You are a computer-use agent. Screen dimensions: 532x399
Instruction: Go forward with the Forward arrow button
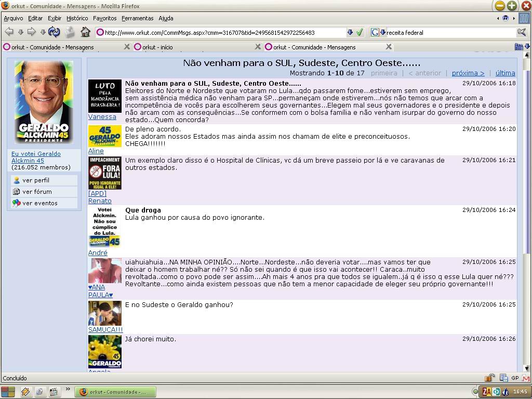32,32
